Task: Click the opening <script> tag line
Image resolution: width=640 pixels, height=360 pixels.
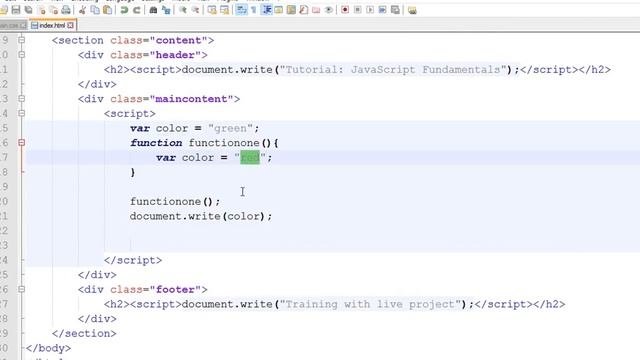Action: click(x=130, y=113)
